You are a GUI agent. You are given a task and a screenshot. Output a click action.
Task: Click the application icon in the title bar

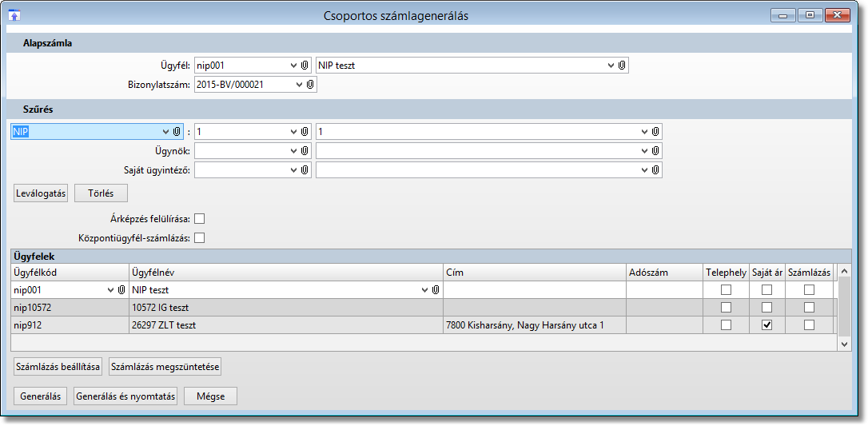point(15,15)
